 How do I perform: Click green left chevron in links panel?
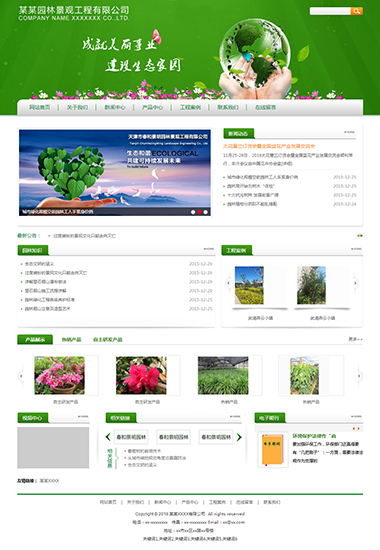pyautogui.click(x=108, y=437)
